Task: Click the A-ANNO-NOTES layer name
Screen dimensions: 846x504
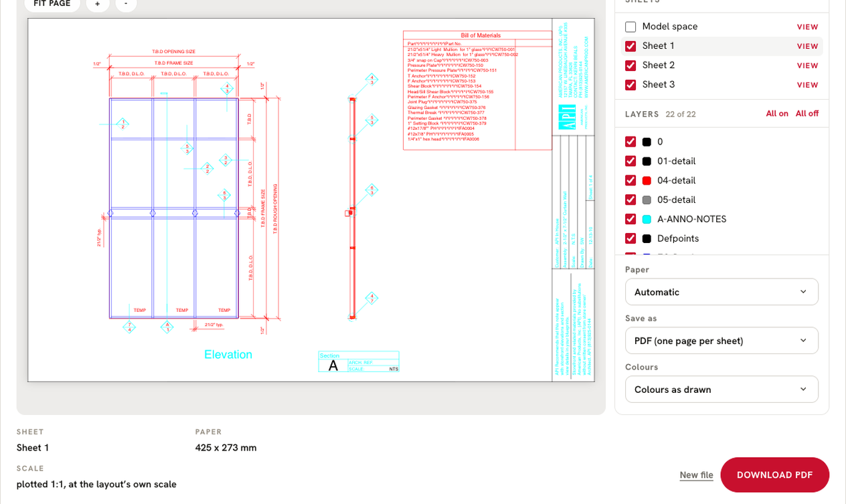Action: (x=691, y=220)
